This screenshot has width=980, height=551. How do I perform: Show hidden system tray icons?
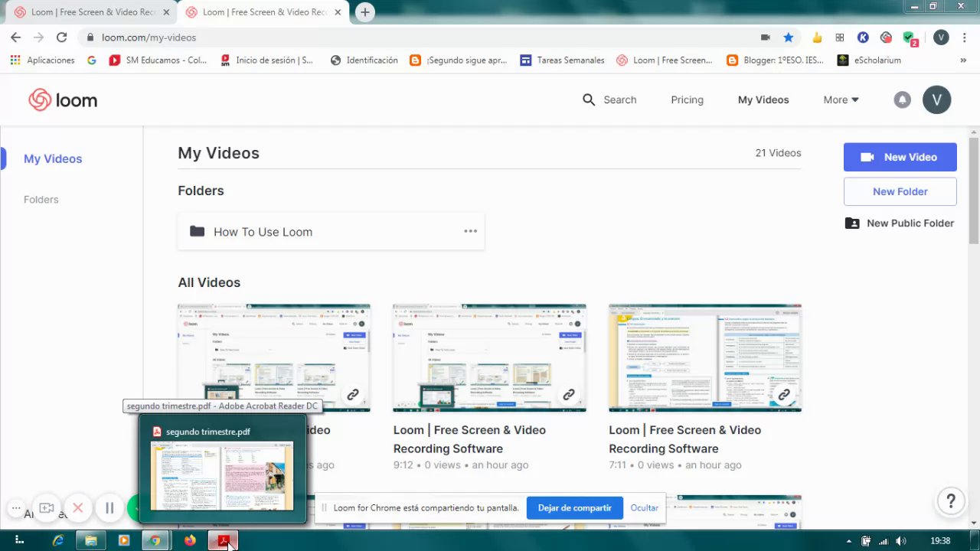(848, 541)
